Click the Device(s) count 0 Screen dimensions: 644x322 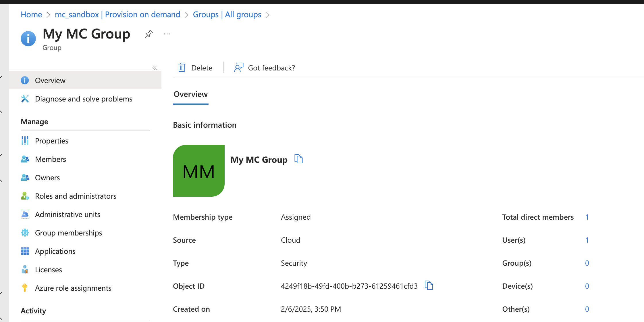587,286
